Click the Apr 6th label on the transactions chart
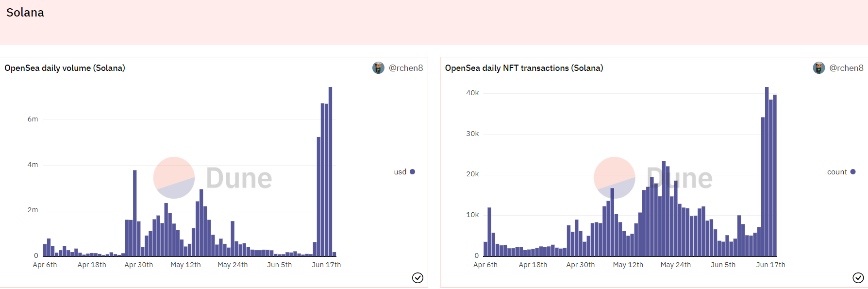 tap(485, 265)
